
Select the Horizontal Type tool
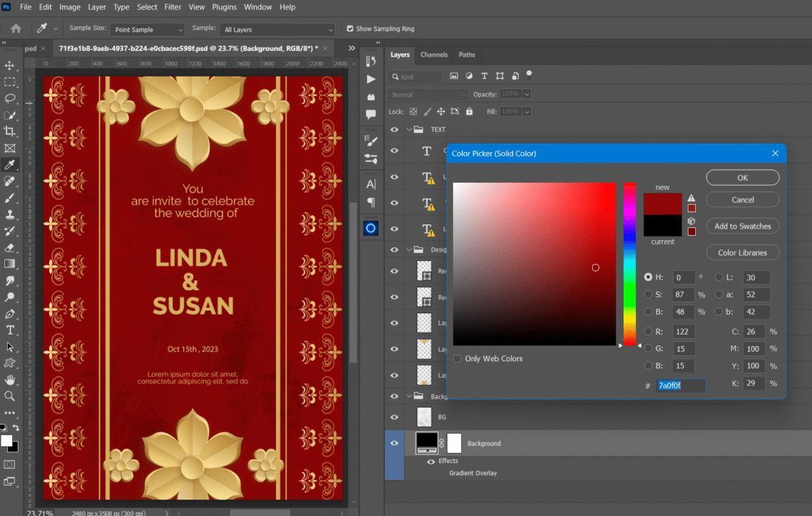(10, 330)
